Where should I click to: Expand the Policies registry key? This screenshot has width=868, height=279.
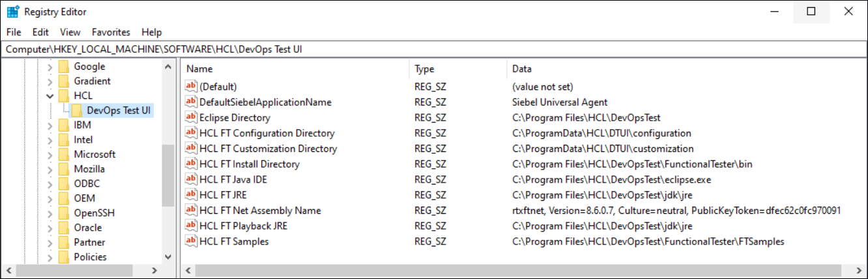[x=50, y=257]
